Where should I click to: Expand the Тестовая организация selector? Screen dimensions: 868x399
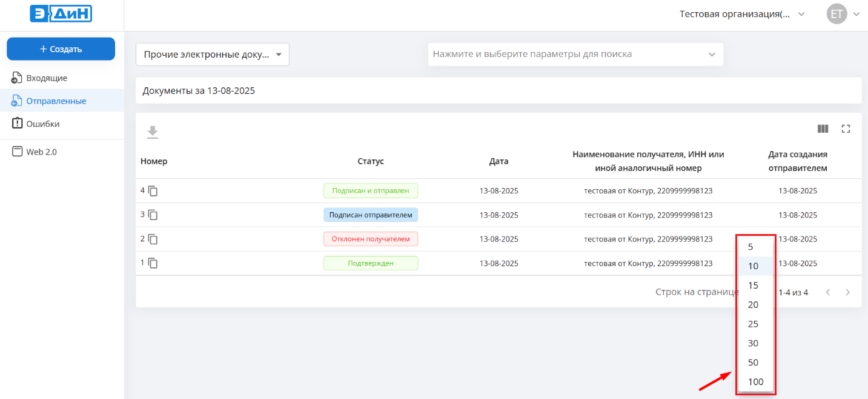coord(742,15)
